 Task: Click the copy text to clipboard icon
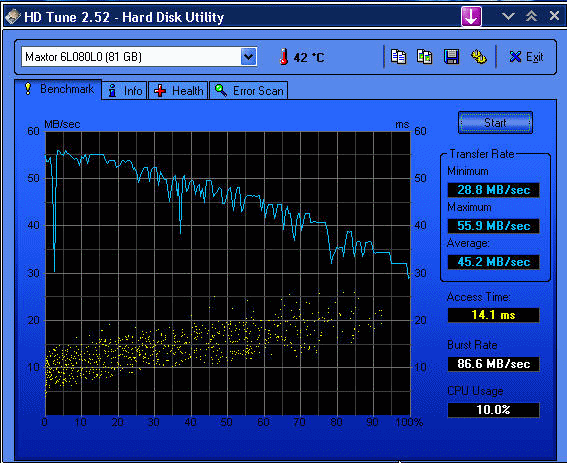[398, 57]
